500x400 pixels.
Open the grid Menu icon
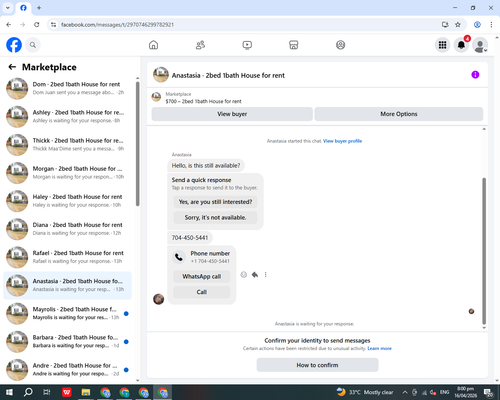tap(442, 45)
